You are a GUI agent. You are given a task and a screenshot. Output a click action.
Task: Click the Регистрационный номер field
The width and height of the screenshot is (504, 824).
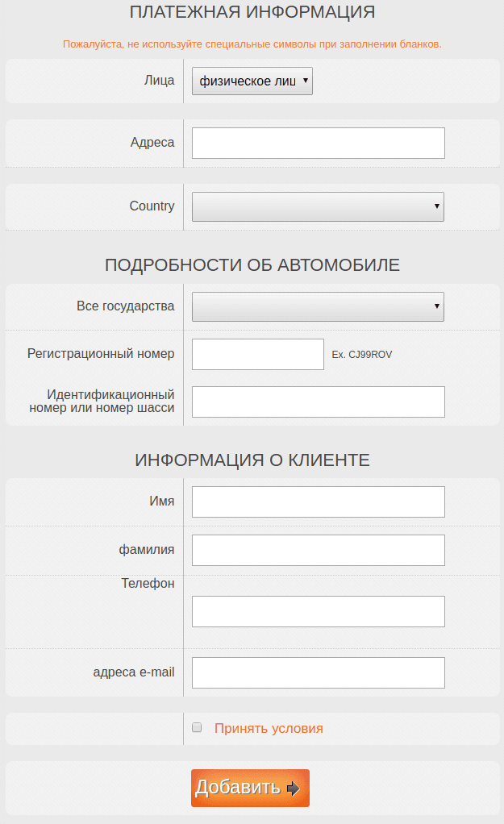[x=257, y=354]
